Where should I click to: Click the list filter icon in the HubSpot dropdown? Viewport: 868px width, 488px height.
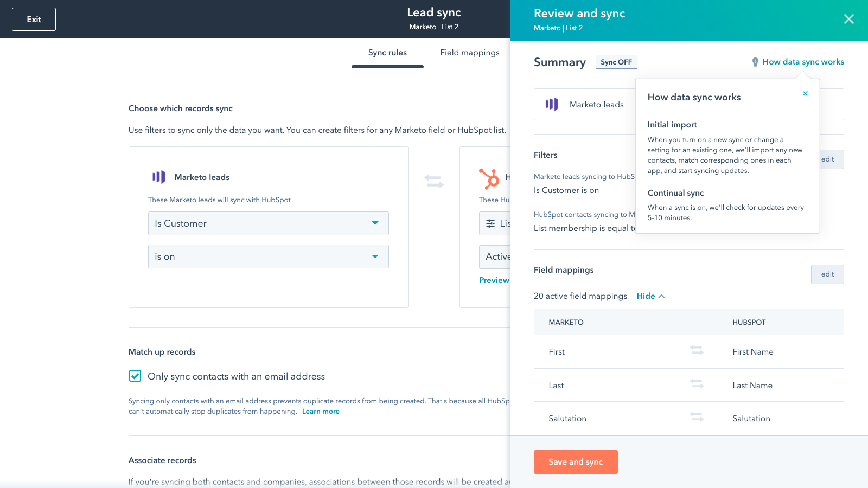coord(490,223)
